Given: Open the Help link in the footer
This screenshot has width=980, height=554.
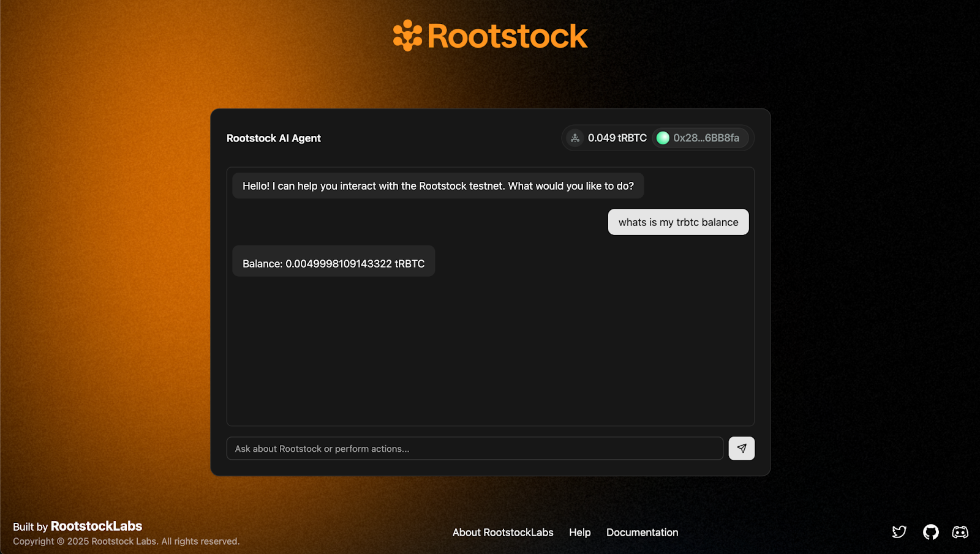Looking at the screenshot, I should point(579,533).
